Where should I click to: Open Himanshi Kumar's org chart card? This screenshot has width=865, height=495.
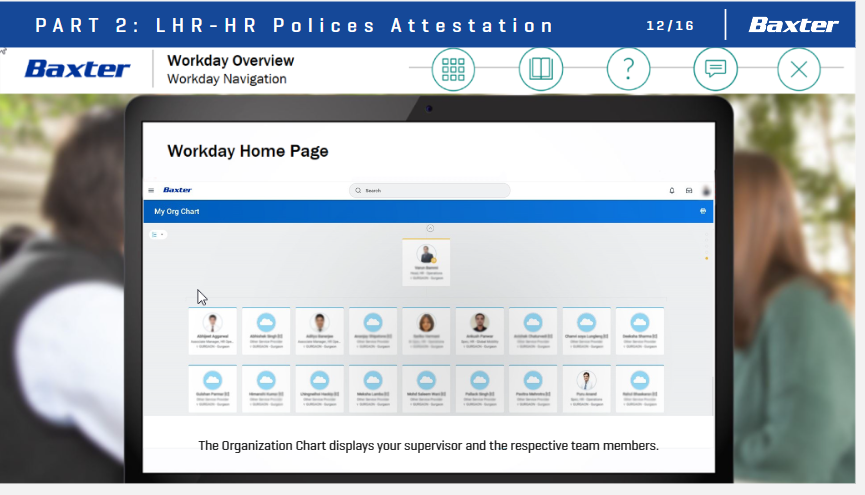(266, 389)
